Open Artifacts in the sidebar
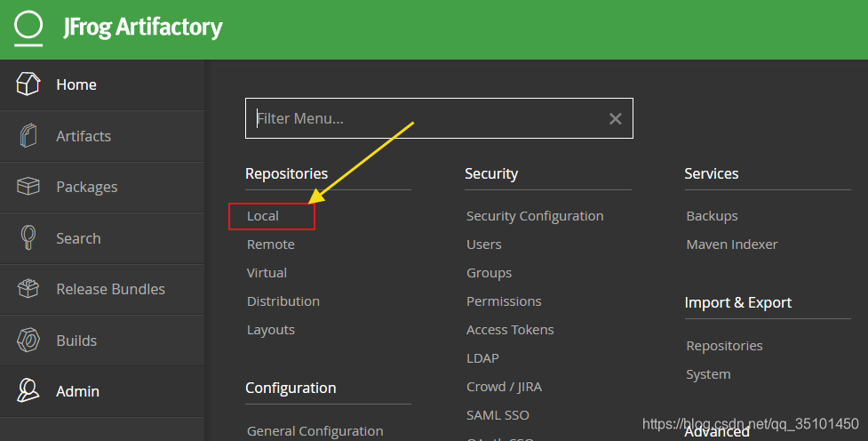This screenshot has height=441, width=868. click(102, 136)
